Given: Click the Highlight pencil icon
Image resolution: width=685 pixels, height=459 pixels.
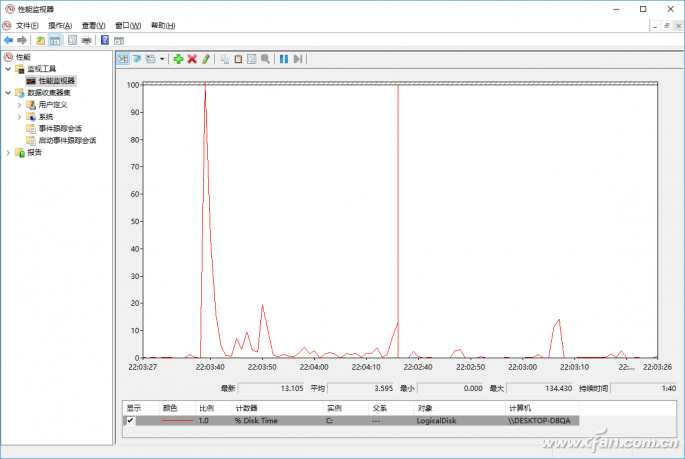Looking at the screenshot, I should tap(206, 59).
